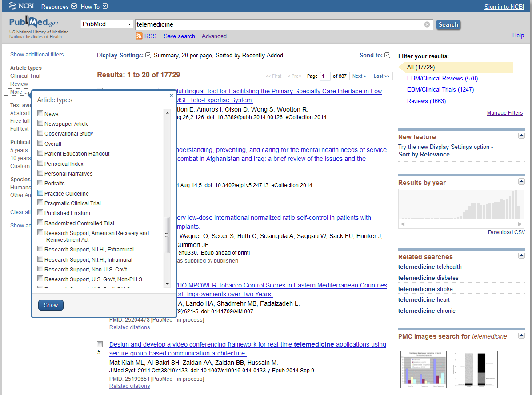The image size is (532, 395).
Task: Click the Save search link
Action: 179,36
